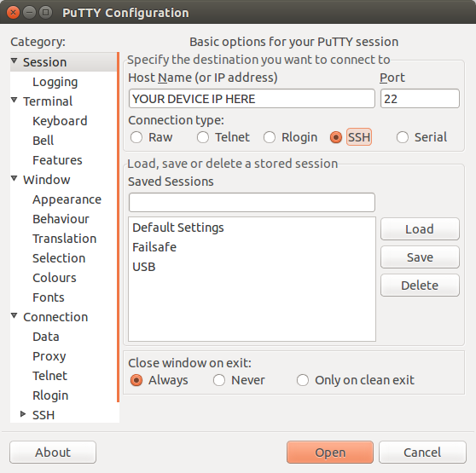Select the USB saved session
Screen dimensions: 476x473
pos(144,267)
